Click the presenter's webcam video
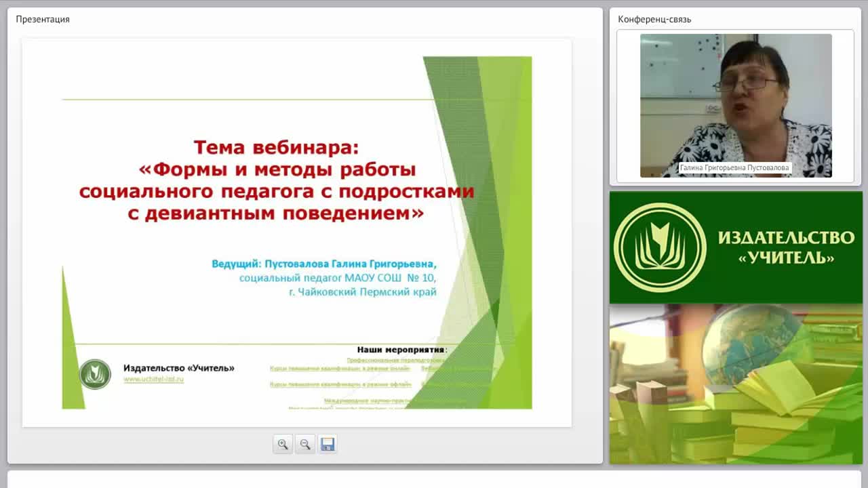Screen dimensions: 868x488 pyautogui.click(x=736, y=106)
